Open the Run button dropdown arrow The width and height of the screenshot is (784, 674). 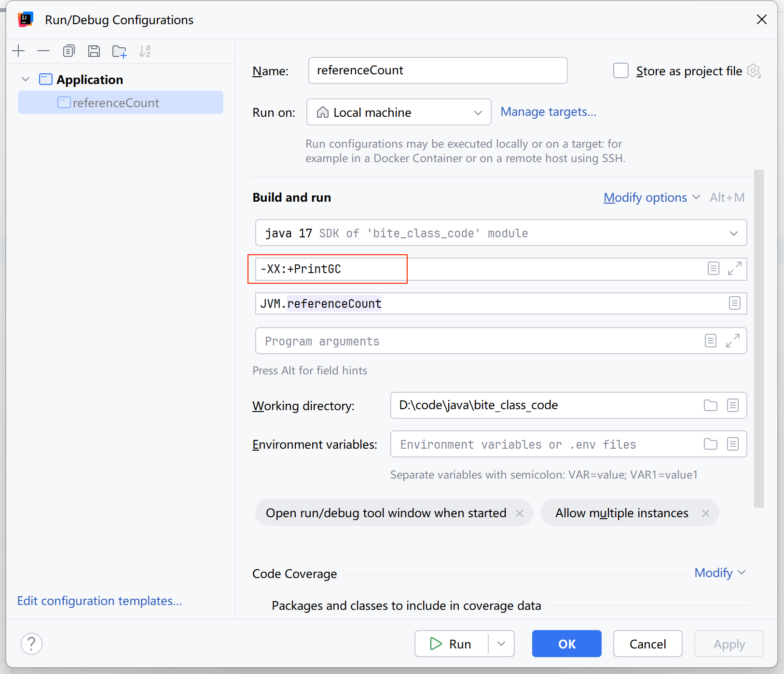[x=501, y=644]
